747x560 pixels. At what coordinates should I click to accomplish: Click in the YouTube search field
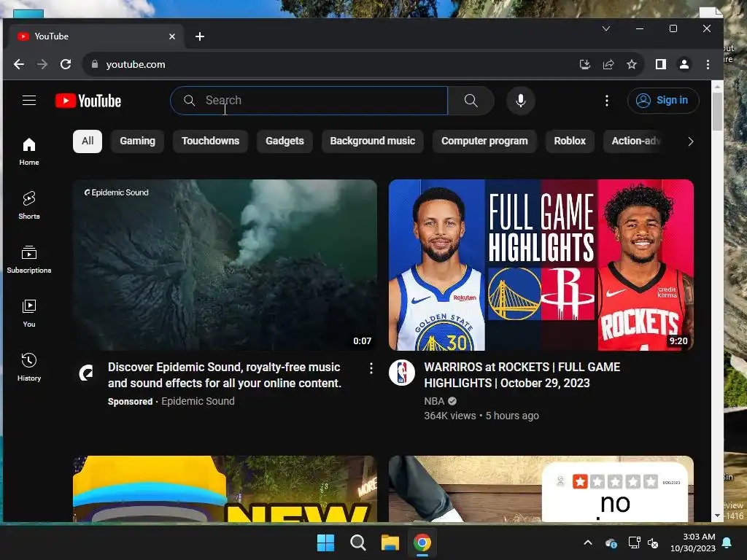[x=309, y=101]
